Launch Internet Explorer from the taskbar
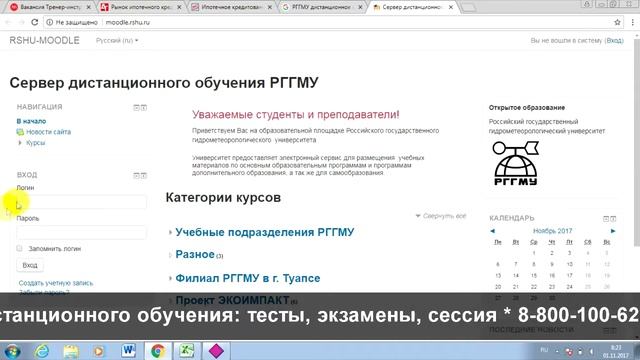The image size is (640, 360). [x=42, y=351]
